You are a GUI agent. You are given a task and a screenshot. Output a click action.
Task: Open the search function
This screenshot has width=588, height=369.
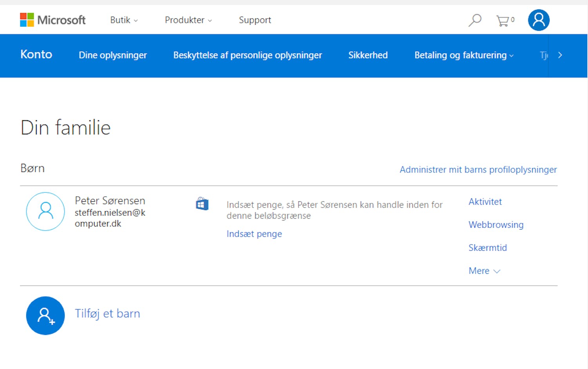[x=475, y=19]
